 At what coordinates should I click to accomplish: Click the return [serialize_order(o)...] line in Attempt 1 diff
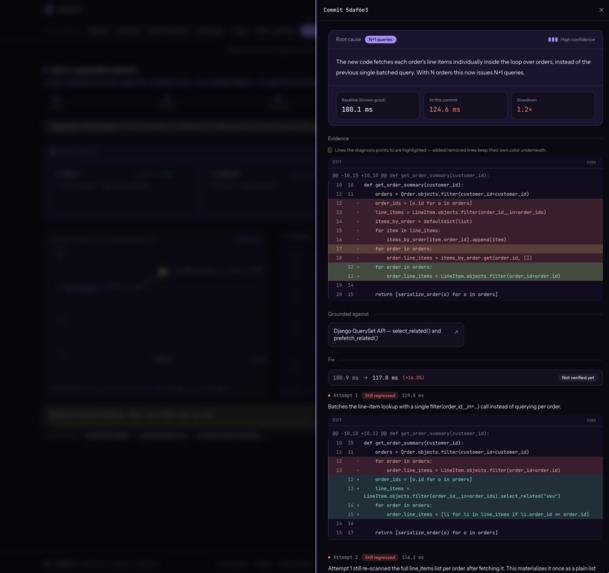(465, 533)
